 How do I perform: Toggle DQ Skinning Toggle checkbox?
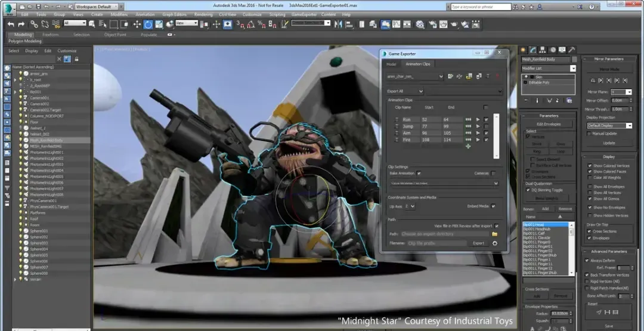pos(528,190)
